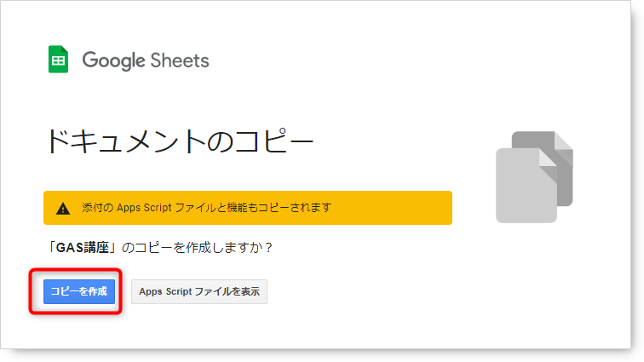
Task: Click the folded corner of the back document page
Action: point(564,141)
